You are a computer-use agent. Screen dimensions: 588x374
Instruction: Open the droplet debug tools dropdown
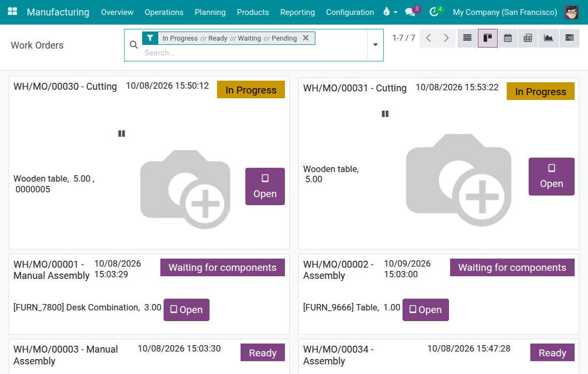tap(390, 12)
